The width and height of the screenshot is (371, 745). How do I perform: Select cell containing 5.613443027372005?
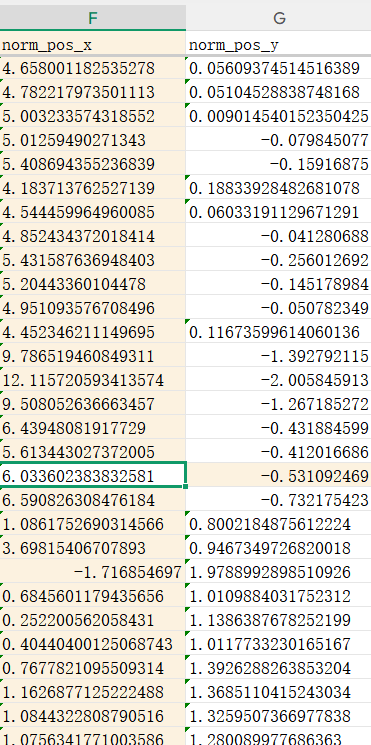point(93,451)
